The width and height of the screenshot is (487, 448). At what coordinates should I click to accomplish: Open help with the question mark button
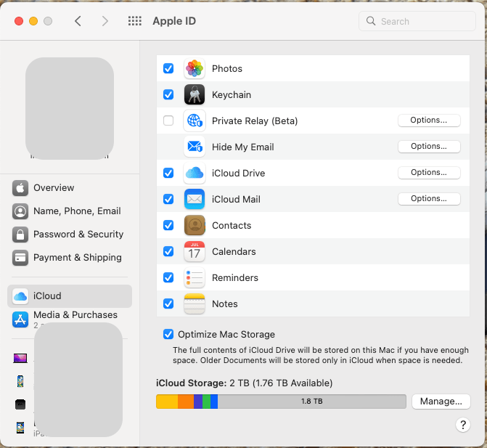[x=463, y=425]
